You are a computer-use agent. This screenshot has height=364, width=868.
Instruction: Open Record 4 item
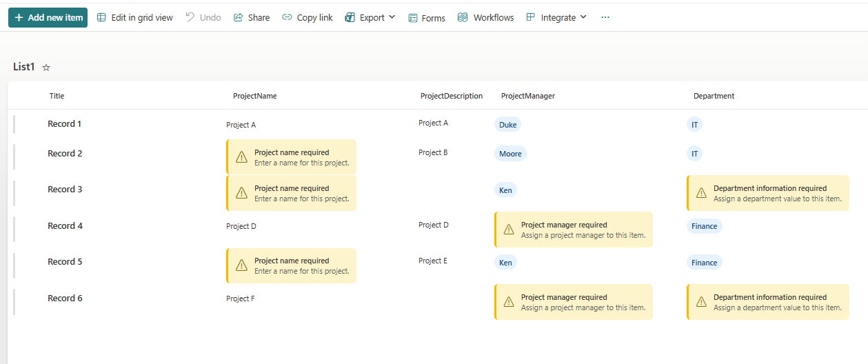point(65,226)
